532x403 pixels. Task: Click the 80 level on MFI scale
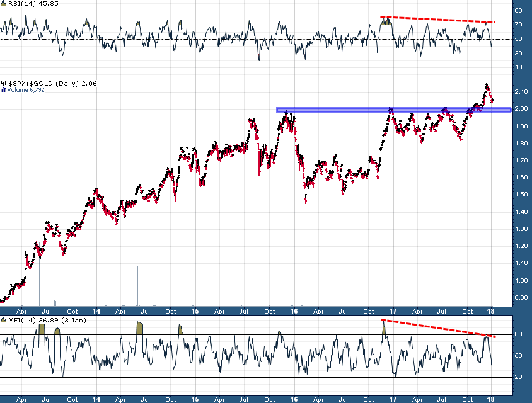tap(518, 334)
